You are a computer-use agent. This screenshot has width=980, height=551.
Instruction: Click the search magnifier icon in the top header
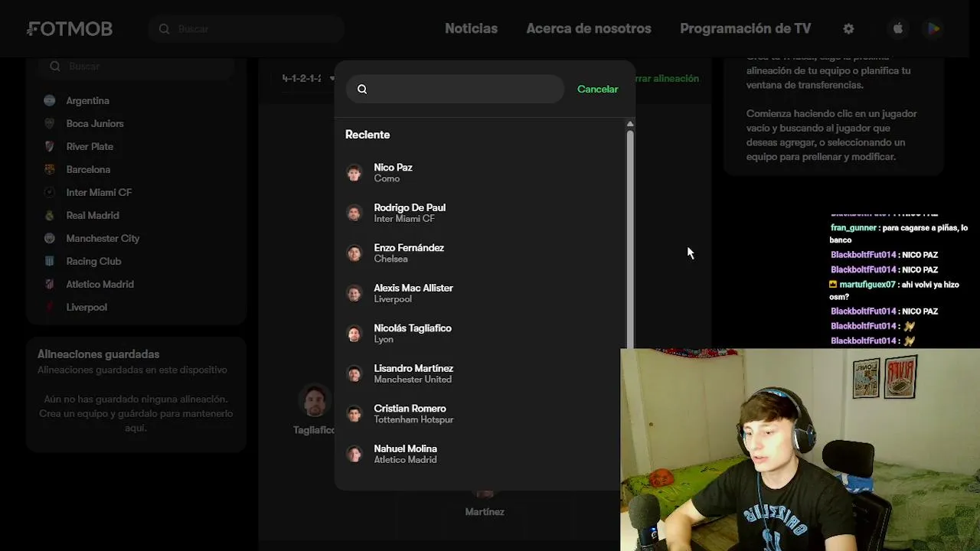coord(164,28)
